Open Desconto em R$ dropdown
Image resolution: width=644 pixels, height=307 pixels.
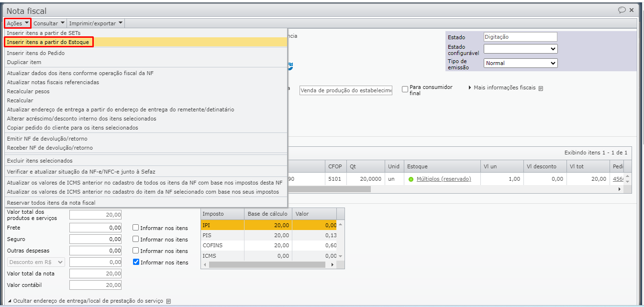(36, 262)
